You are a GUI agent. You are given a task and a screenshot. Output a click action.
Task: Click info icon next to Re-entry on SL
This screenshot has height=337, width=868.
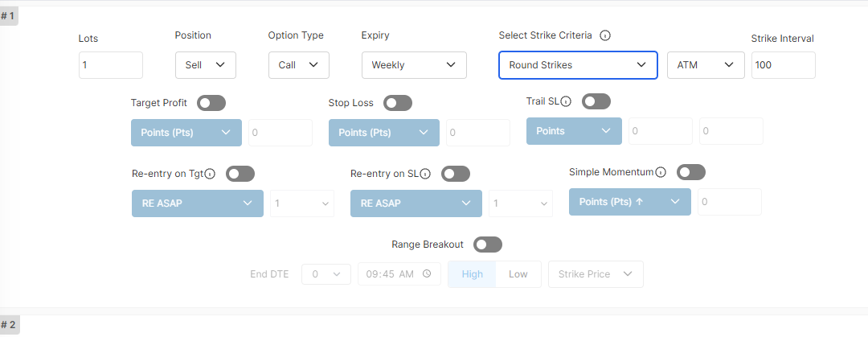(x=425, y=174)
